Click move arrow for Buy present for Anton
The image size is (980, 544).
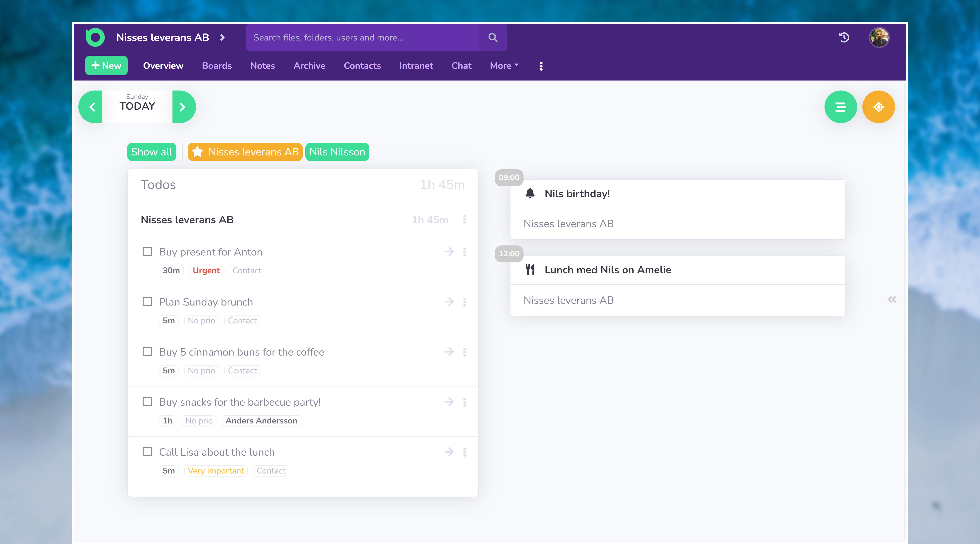point(449,252)
